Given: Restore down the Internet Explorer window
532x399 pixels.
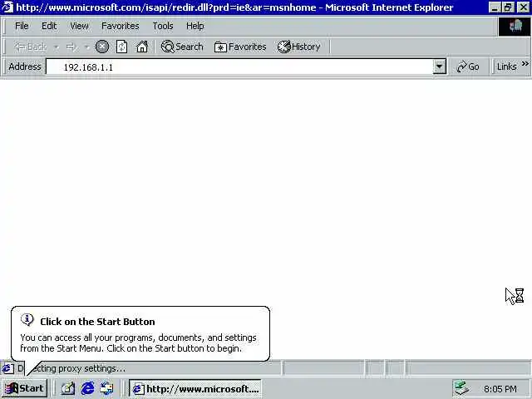Looking at the screenshot, I should (508, 7).
